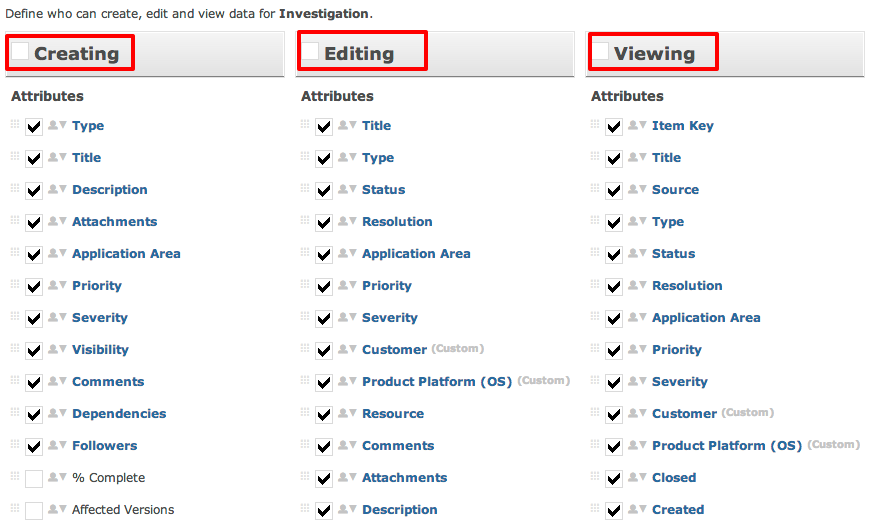Open the user permission icon beside Creating Description
This screenshot has height=531, width=871.
[x=57, y=189]
